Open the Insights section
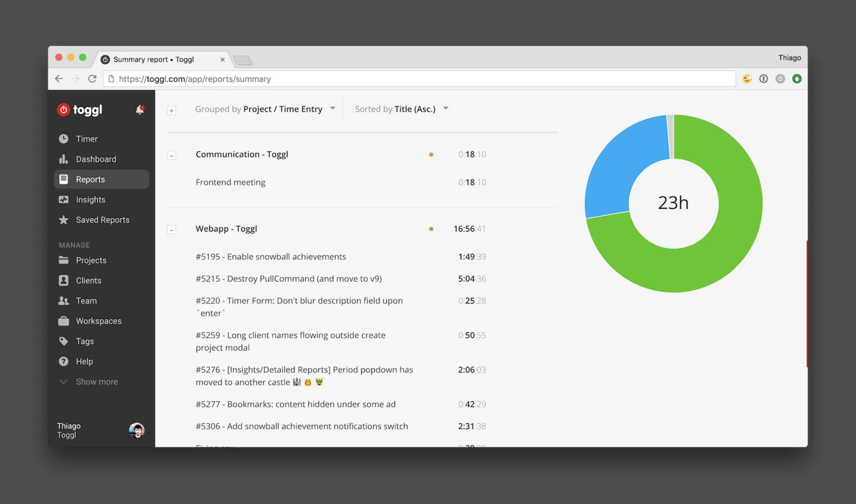This screenshot has width=856, height=504. 90,200
